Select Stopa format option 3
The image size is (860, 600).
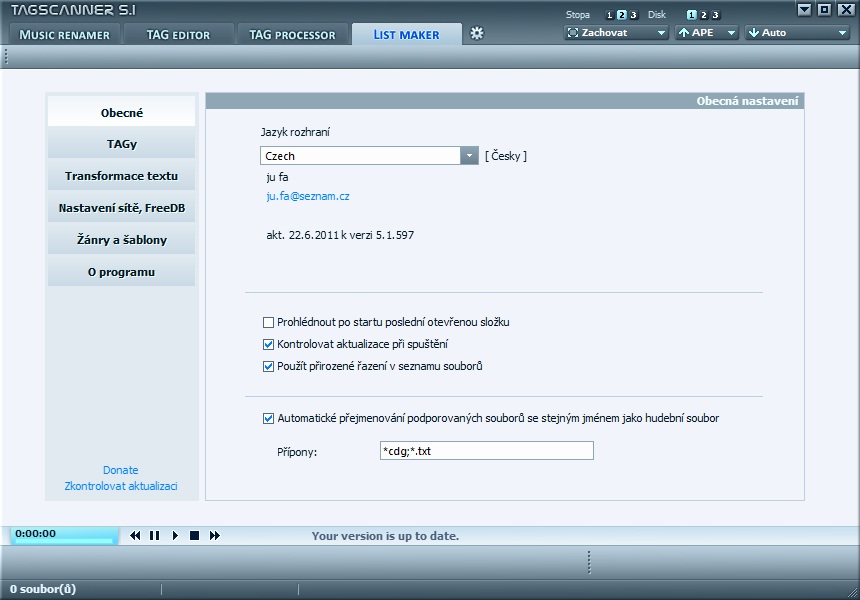pos(633,15)
